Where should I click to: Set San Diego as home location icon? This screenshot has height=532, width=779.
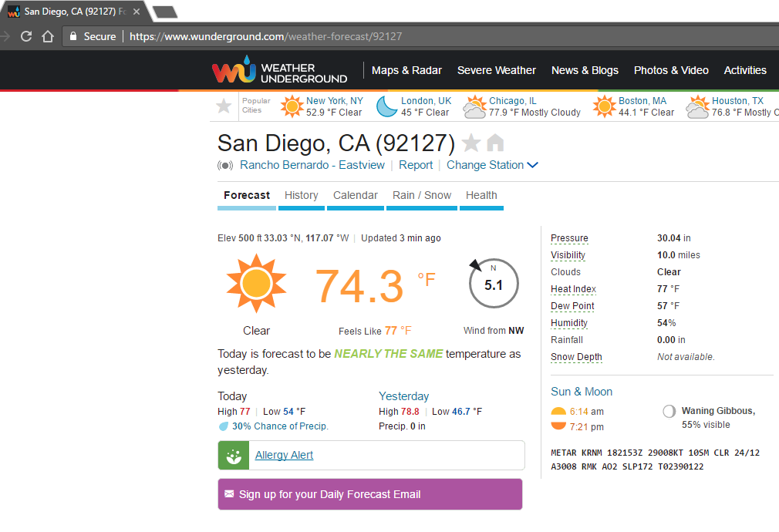pyautogui.click(x=495, y=143)
